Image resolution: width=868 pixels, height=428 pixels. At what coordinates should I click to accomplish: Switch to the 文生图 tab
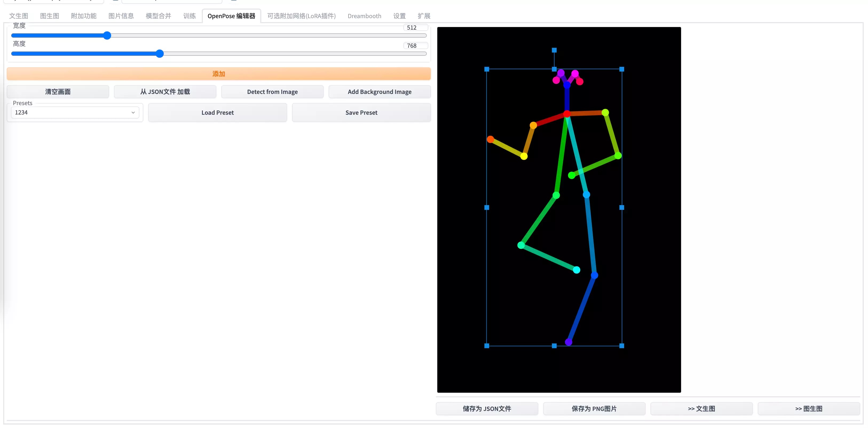pyautogui.click(x=18, y=16)
